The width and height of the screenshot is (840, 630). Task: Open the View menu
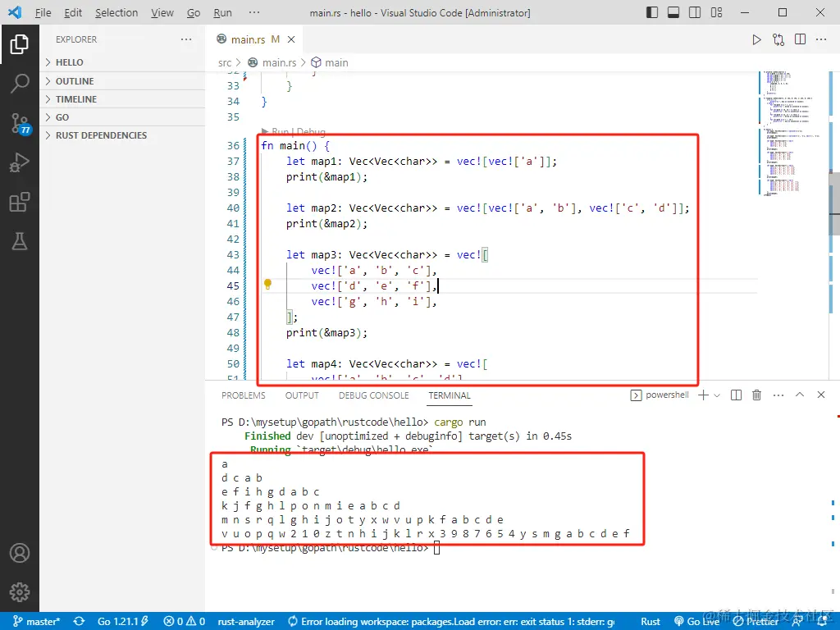(162, 12)
